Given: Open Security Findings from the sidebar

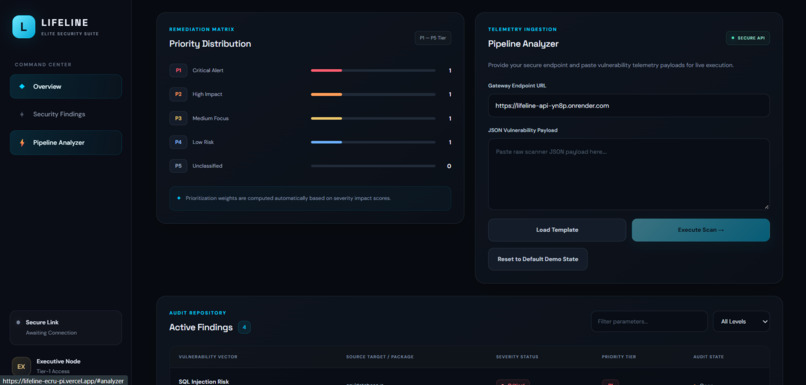Looking at the screenshot, I should (66, 115).
